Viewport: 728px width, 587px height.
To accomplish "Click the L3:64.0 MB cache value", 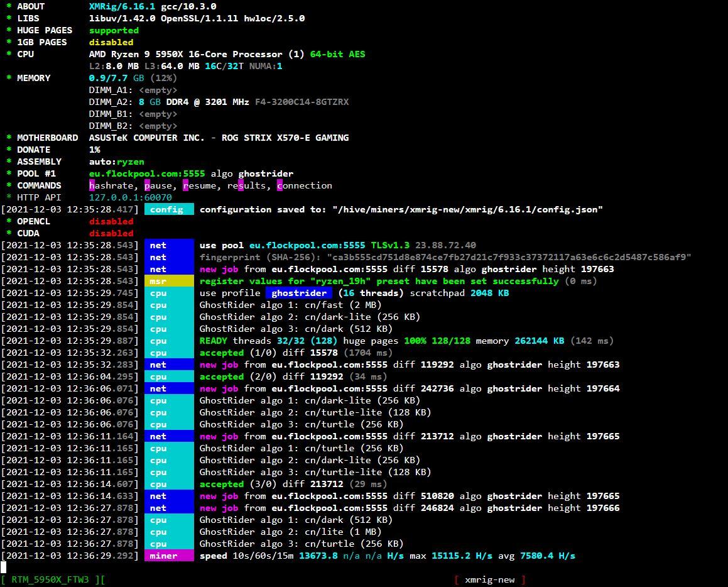I will (x=171, y=67).
